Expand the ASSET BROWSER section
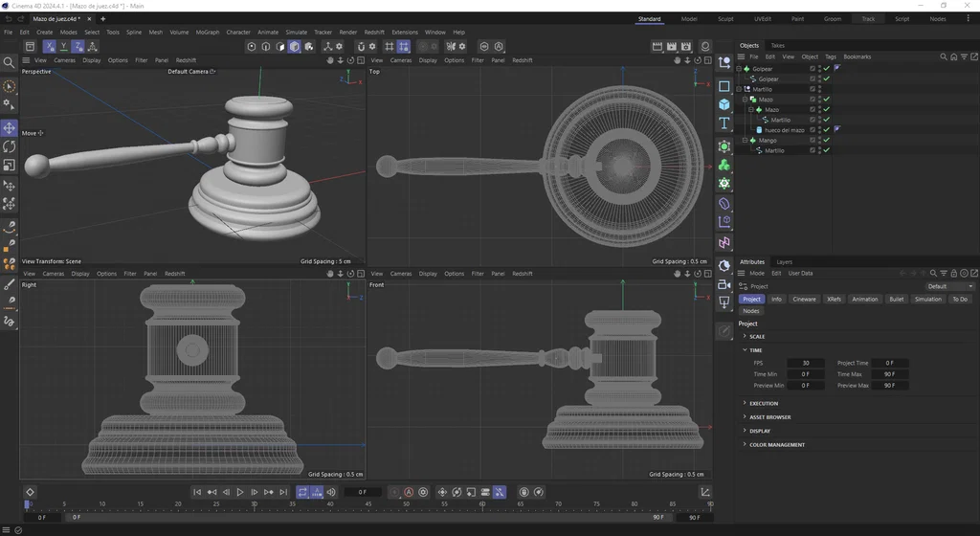This screenshot has height=536, width=980. [745, 416]
